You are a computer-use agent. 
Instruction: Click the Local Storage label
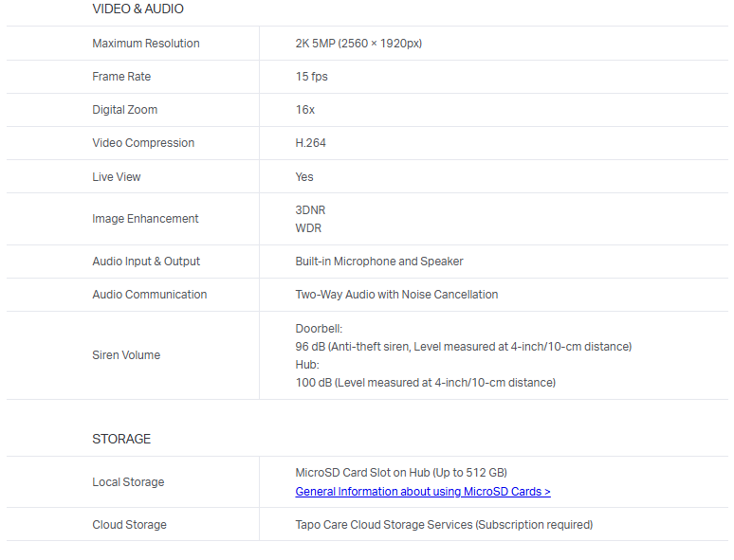coord(128,482)
